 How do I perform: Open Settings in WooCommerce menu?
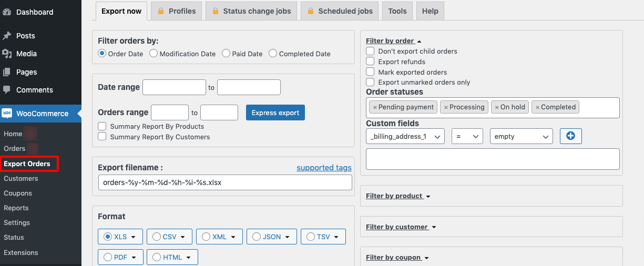[x=17, y=223]
